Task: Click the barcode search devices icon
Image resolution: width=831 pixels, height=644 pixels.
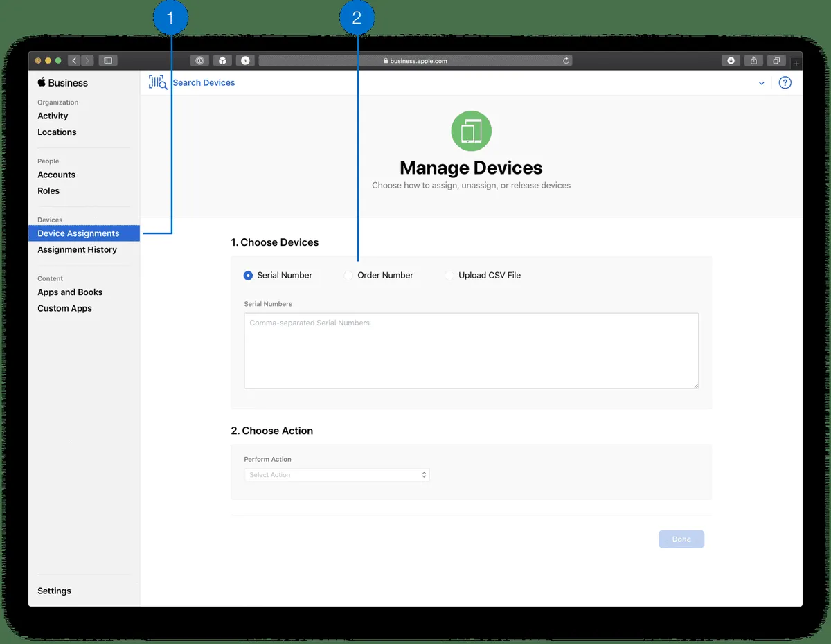Action: [158, 82]
